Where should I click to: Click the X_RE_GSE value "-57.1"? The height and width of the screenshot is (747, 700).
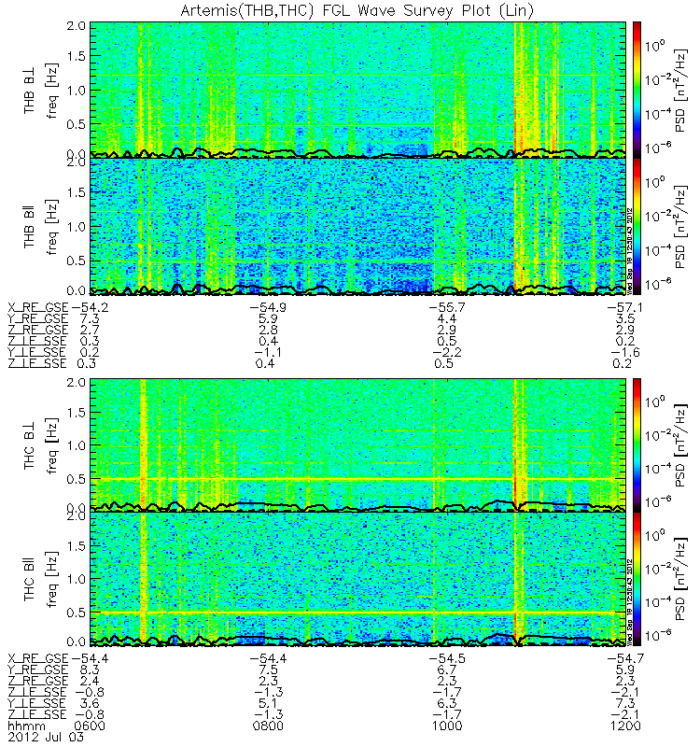click(x=624, y=307)
